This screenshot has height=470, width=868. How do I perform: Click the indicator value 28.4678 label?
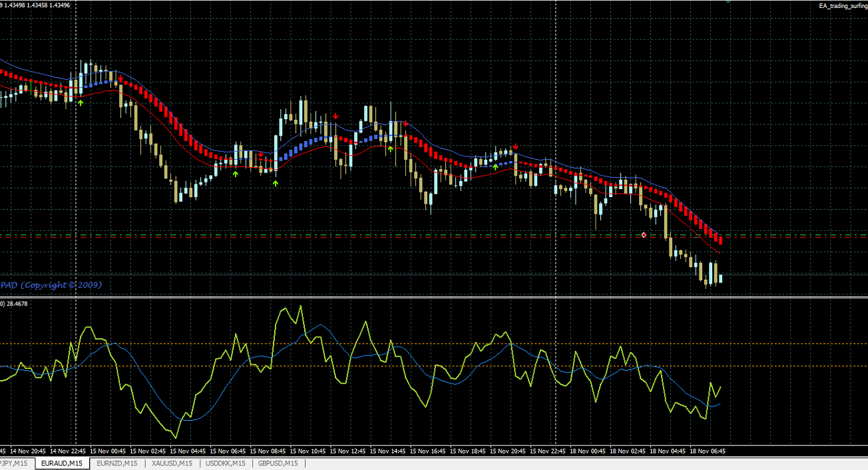[x=16, y=304]
